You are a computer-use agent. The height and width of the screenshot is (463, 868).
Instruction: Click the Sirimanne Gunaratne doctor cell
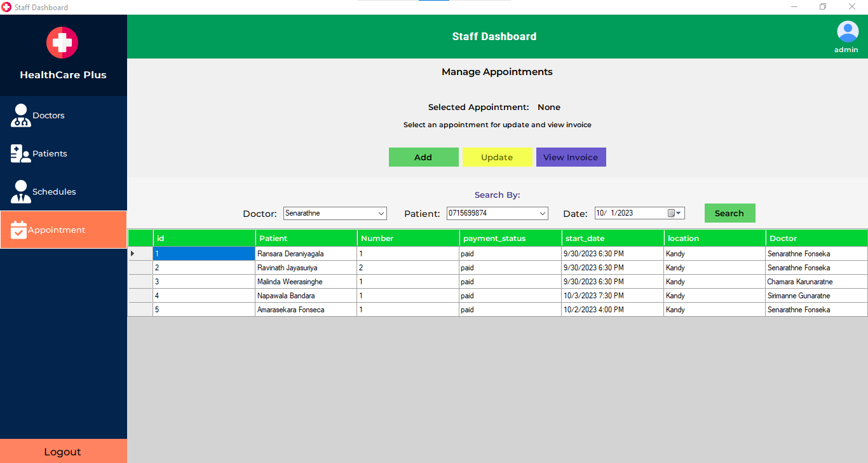817,296
